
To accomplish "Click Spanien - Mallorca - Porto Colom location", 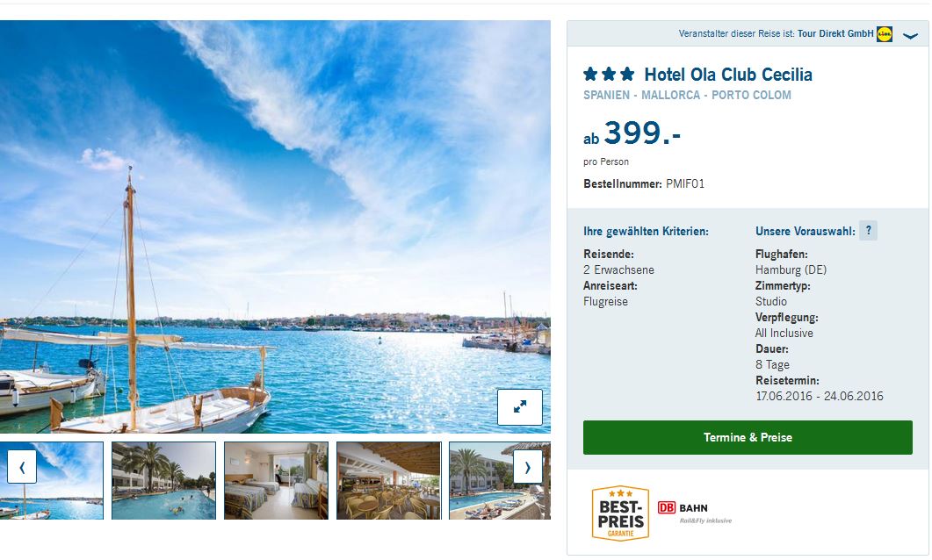I will 687,95.
